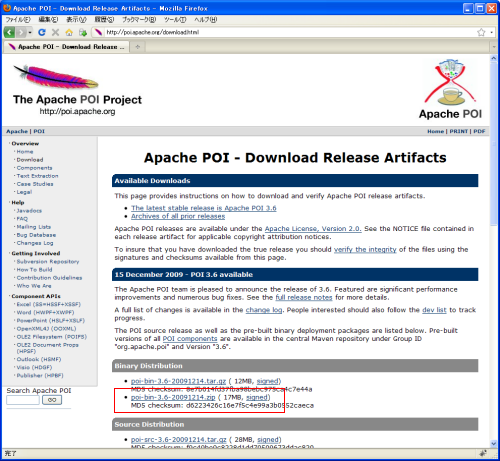Open Apache License, Version 2.0 link
The image size is (500, 461).
(313, 229)
